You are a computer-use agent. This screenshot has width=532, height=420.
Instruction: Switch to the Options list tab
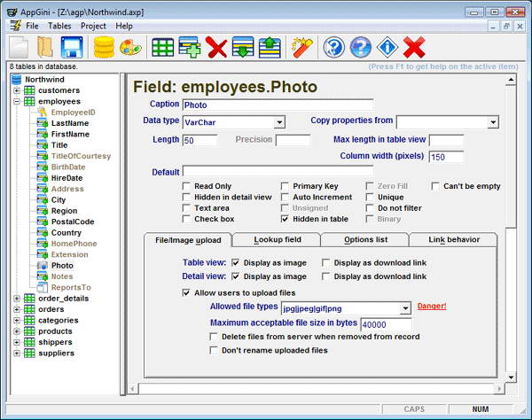click(365, 239)
